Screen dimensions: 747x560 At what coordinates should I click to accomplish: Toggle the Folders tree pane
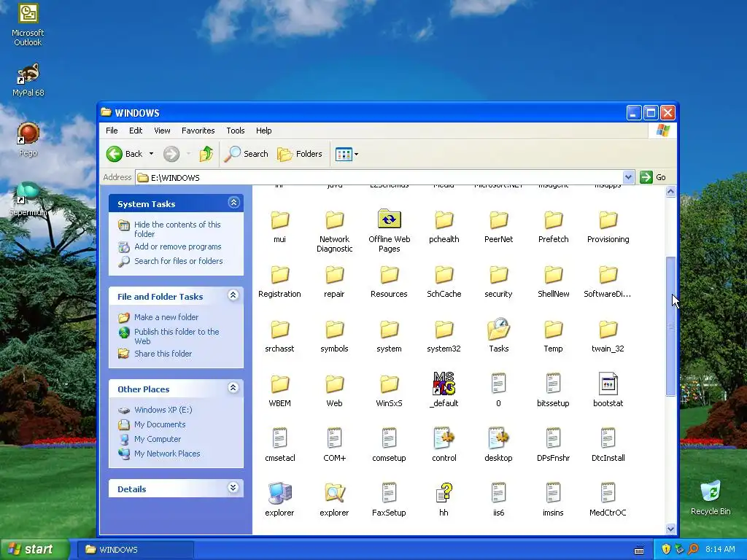[x=300, y=154]
